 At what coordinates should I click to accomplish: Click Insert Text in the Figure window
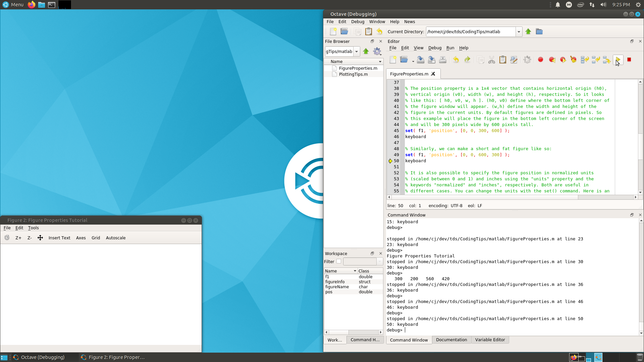click(x=59, y=238)
